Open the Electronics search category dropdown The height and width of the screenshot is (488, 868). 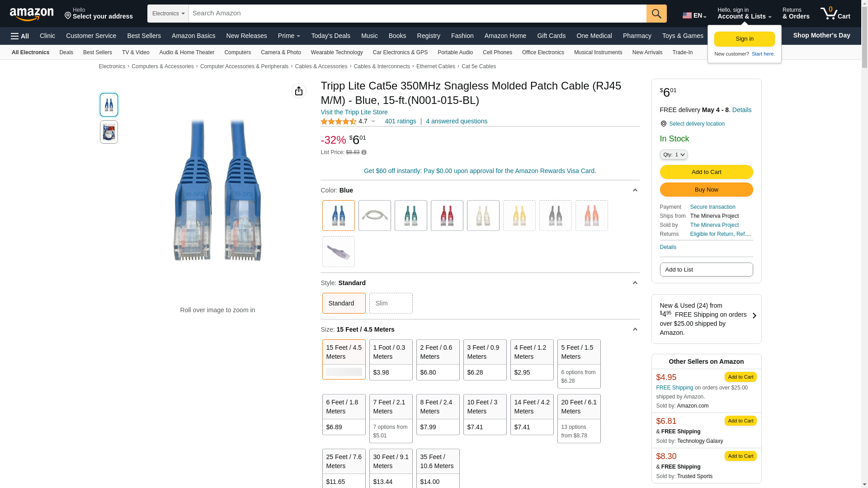(168, 14)
